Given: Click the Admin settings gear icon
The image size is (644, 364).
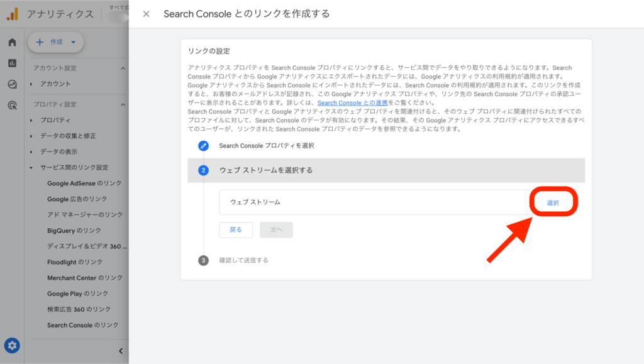Looking at the screenshot, I should click(x=12, y=345).
